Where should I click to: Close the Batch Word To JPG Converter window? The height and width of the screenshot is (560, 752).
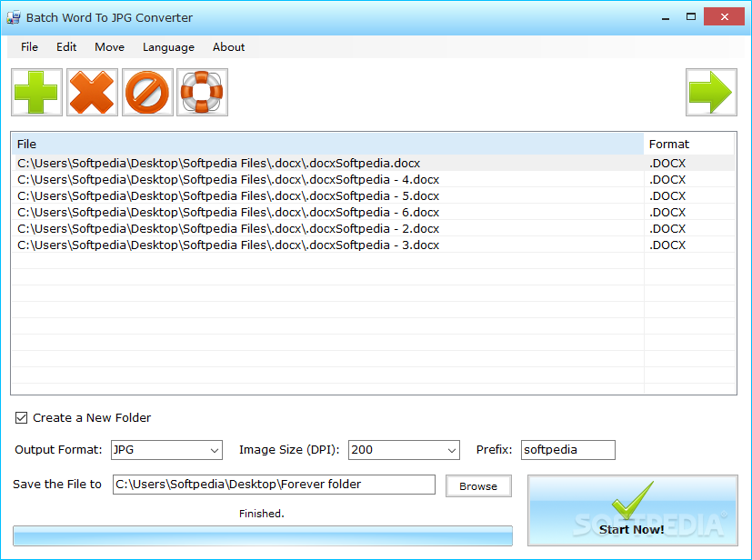(724, 16)
